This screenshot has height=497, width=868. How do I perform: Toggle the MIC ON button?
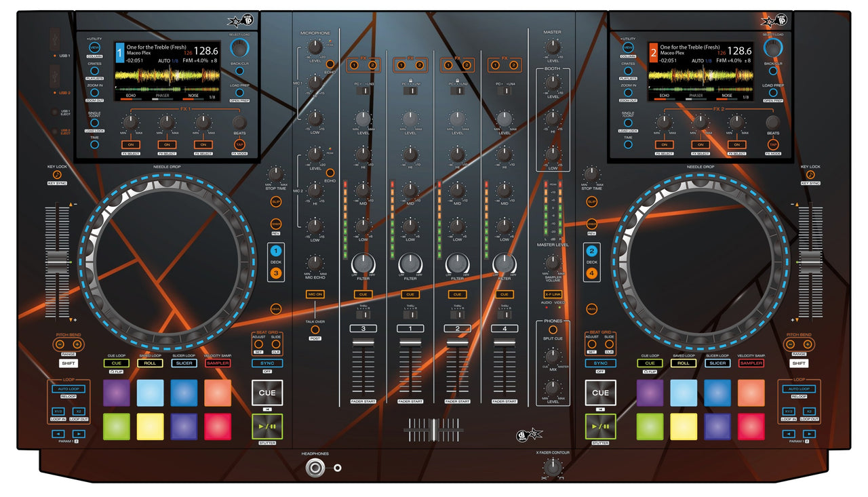click(x=315, y=294)
